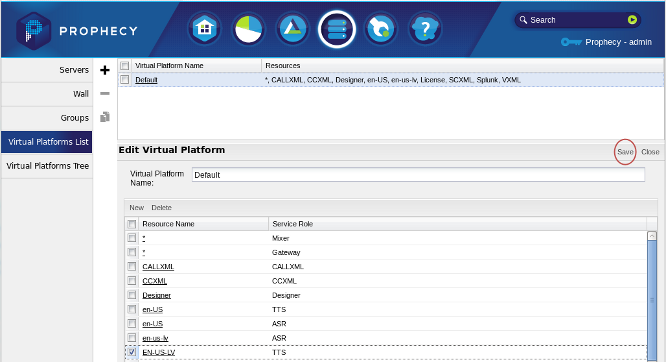Uncheck the EN-US-LV TTS checkbox
This screenshot has height=362, width=666.
click(132, 352)
